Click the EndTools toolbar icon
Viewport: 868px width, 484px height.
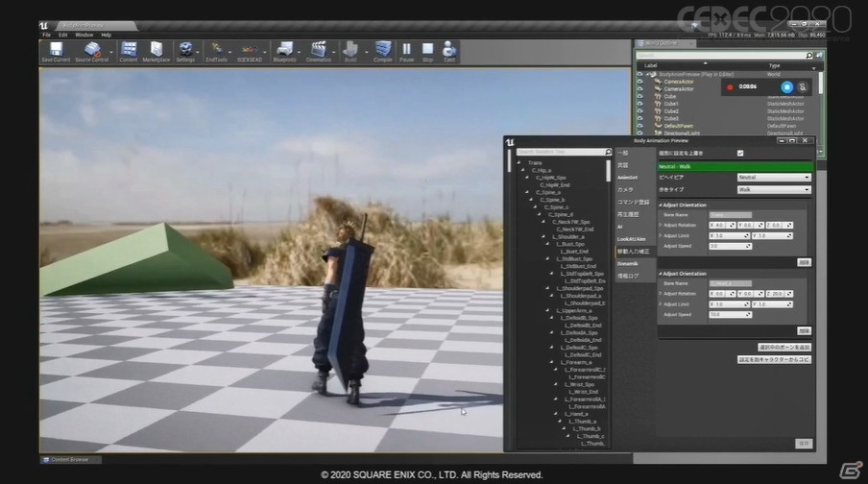click(216, 52)
